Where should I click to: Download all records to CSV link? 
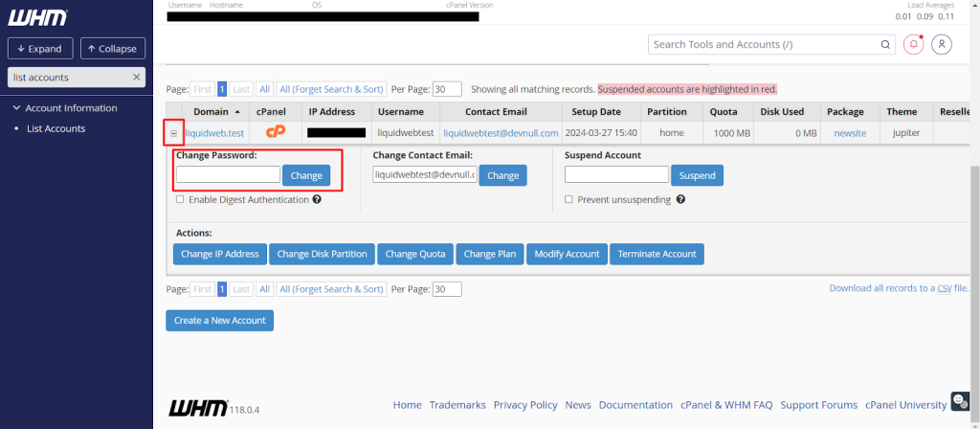[899, 288]
